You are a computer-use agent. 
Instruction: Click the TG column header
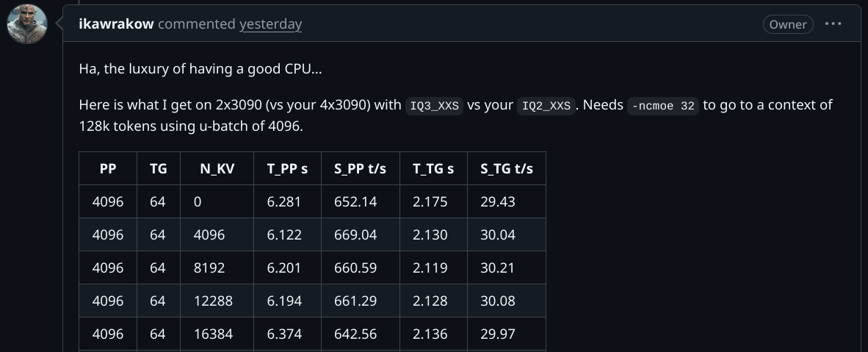tap(159, 168)
